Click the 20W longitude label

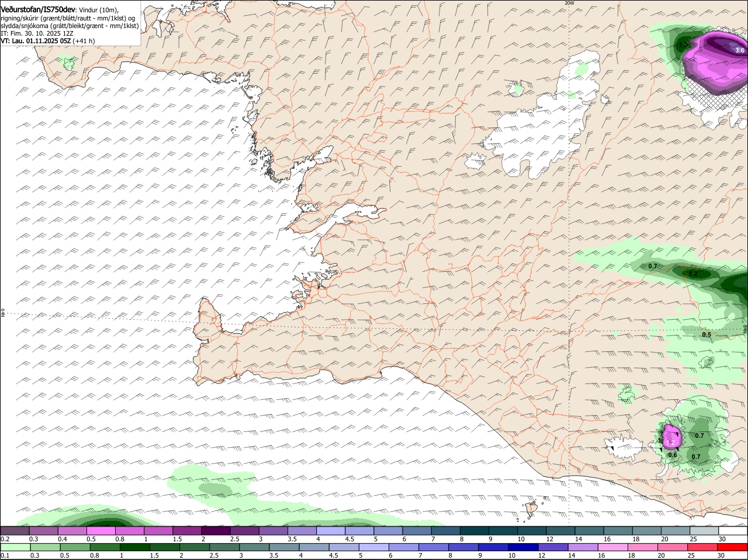(x=569, y=3)
